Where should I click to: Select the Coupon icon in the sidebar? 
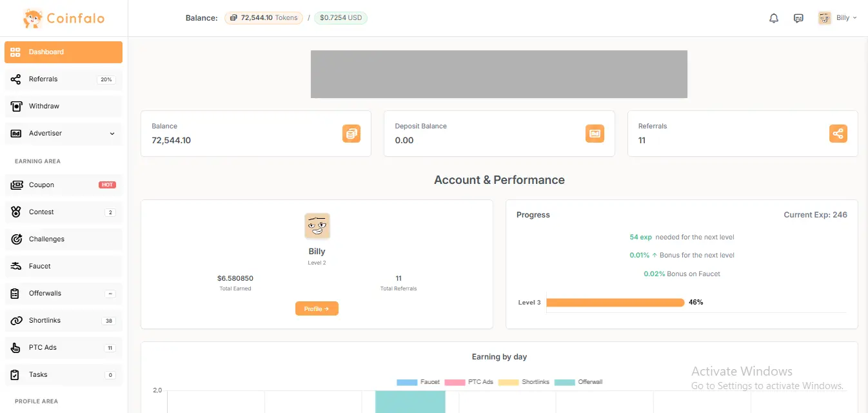(x=15, y=185)
